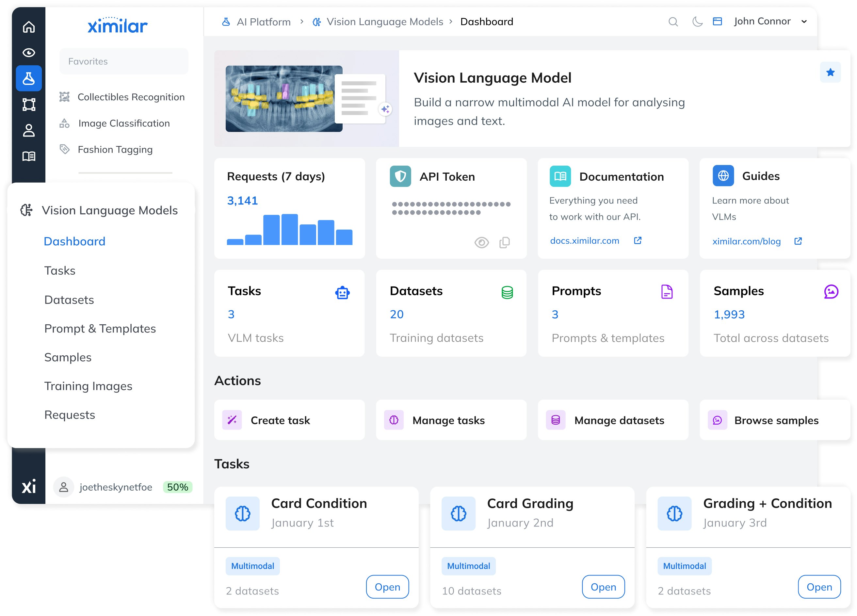The height and width of the screenshot is (616, 857).
Task: Open Prompt & Templates from the menu
Action: pos(100,328)
